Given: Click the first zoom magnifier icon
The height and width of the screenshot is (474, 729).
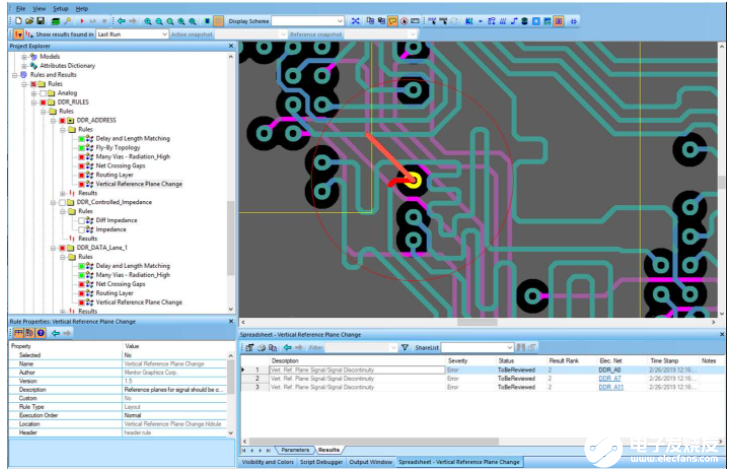Looking at the screenshot, I should [148, 21].
